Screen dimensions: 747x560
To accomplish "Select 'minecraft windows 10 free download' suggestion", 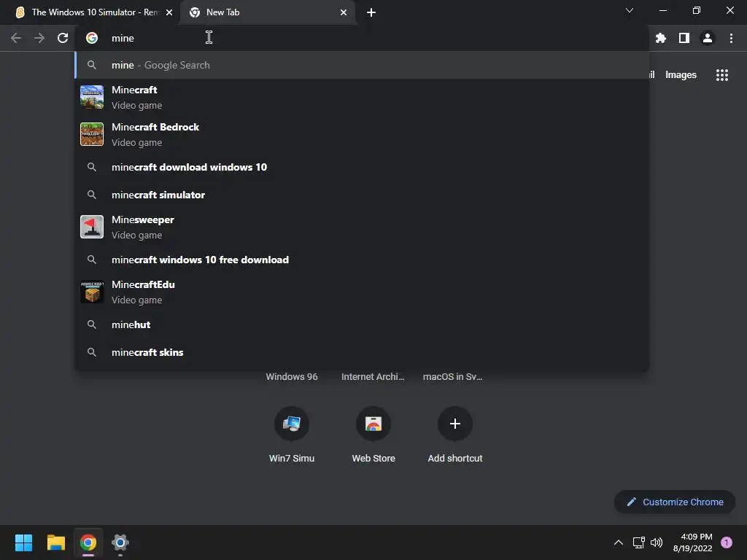I will (x=362, y=260).
